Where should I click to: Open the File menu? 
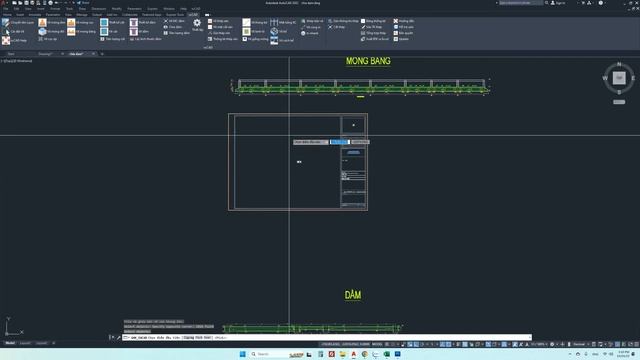point(5,9)
